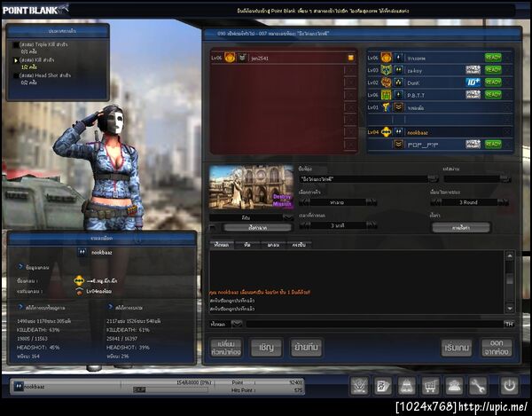Screen dimensions: 532x416
Task: Open the clan medal icon in bottom bar
Action: 359,386
